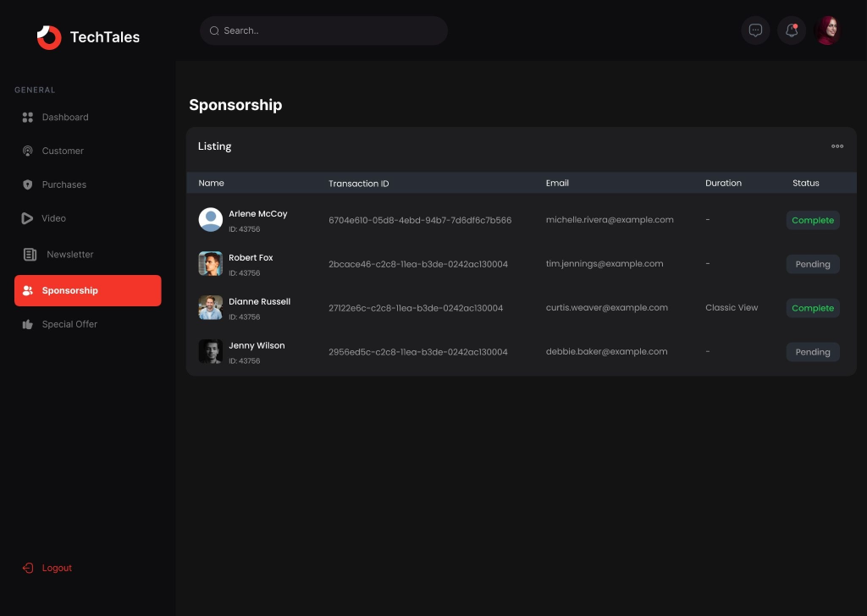Click the Transaction ID column header
The image size is (867, 616).
point(359,184)
